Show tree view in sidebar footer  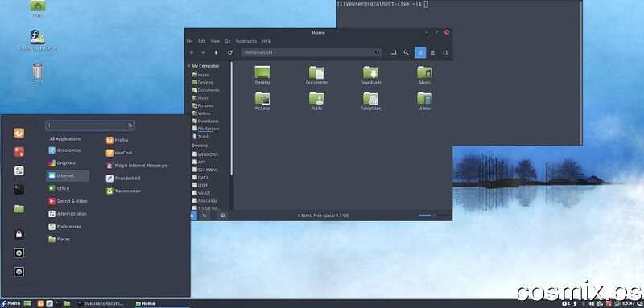[x=204, y=216]
